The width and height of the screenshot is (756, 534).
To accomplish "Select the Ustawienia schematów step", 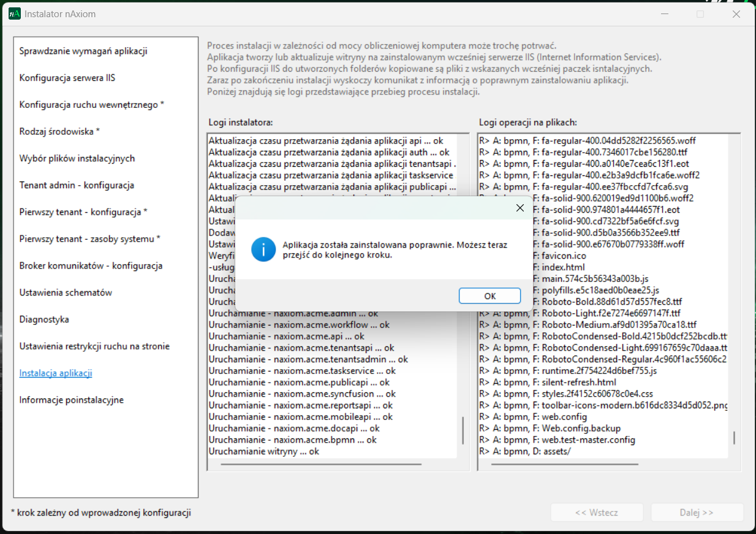I will [66, 292].
